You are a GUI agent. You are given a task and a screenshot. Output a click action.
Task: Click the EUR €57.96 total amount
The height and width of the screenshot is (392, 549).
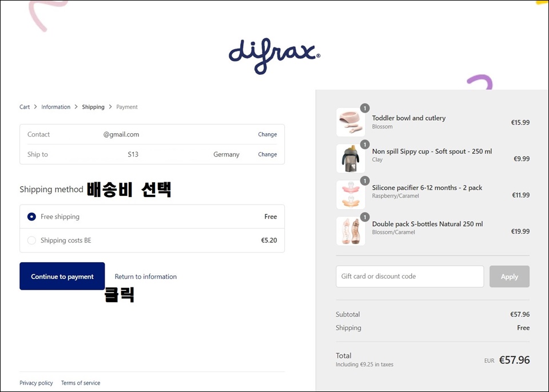507,360
